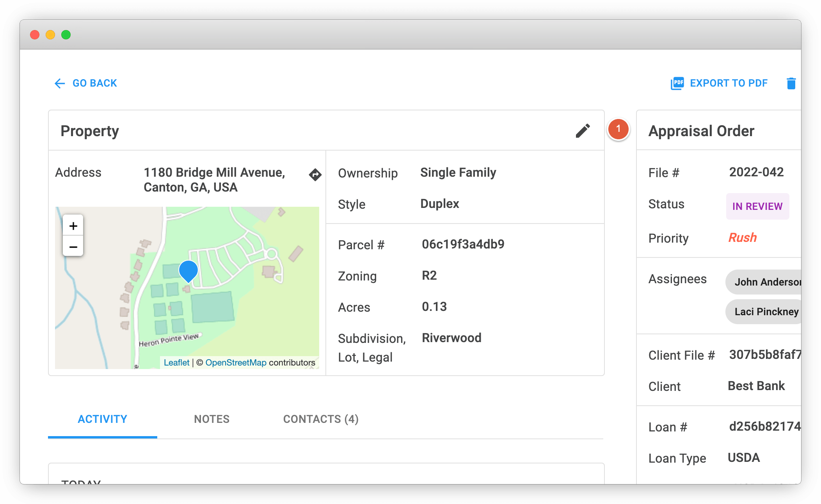Select the ACTIVITY tab
821x504 pixels.
tap(102, 419)
